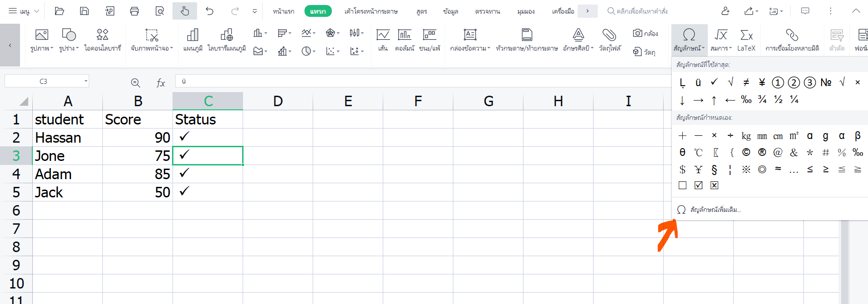Screen dimensions: 868x304
Task: Select row 5 header
Action: point(16,192)
